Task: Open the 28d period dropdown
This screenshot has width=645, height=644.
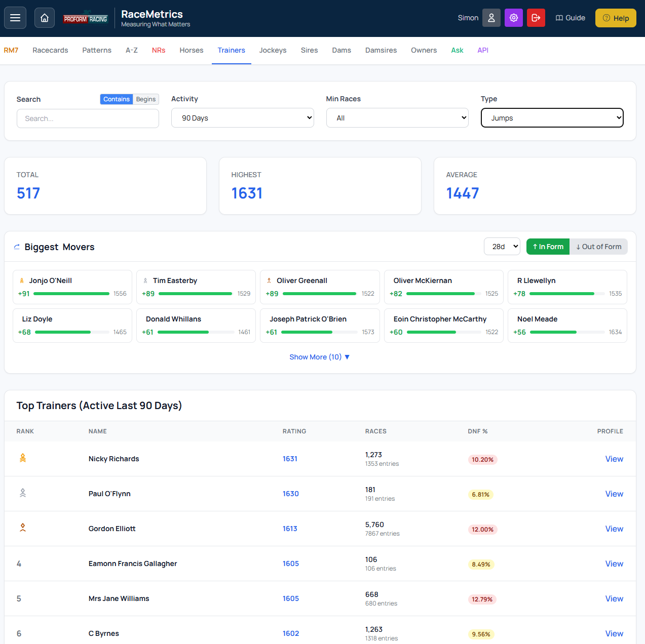Action: point(502,247)
